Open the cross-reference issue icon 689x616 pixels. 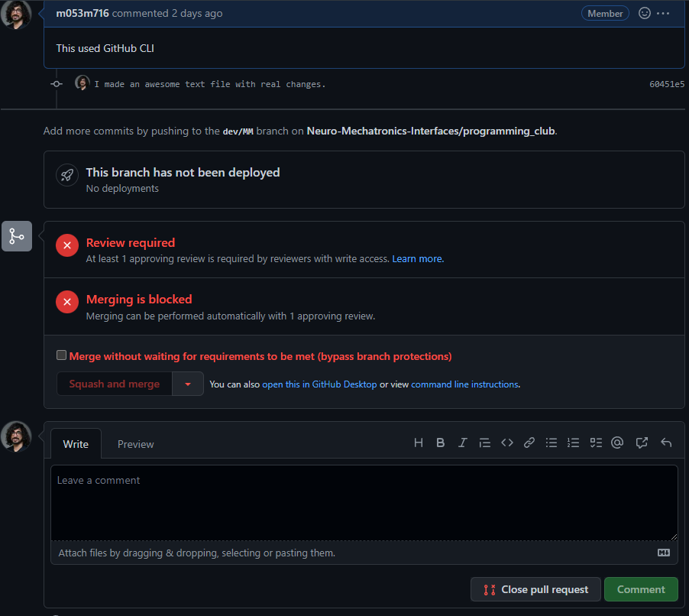[642, 443]
